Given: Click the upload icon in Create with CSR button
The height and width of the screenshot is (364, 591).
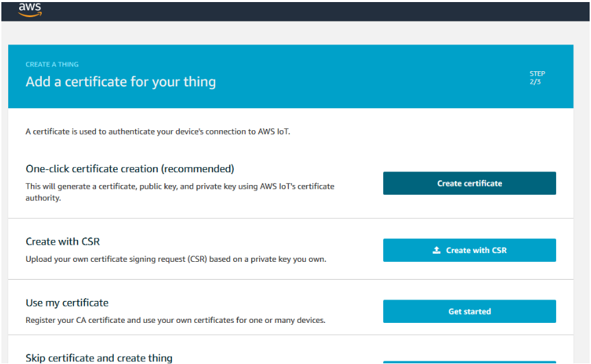Looking at the screenshot, I should point(437,250).
